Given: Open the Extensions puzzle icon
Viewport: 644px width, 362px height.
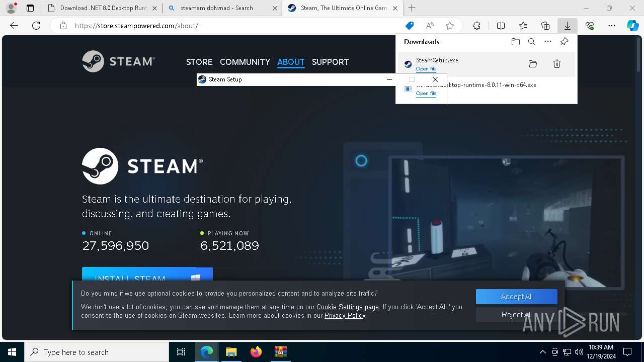Looking at the screenshot, I should coord(476,26).
